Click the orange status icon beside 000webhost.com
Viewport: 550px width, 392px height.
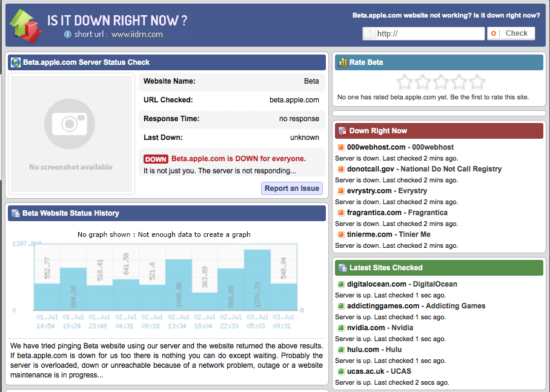(340, 147)
